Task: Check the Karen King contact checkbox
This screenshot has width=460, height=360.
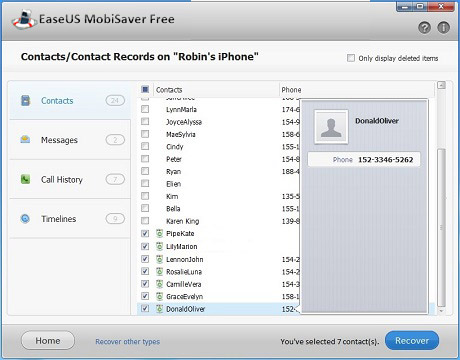Action: point(145,221)
